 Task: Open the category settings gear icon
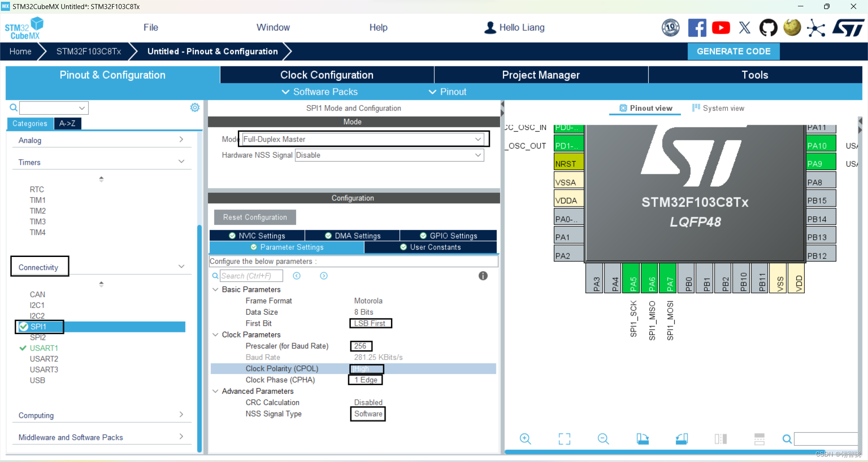195,107
